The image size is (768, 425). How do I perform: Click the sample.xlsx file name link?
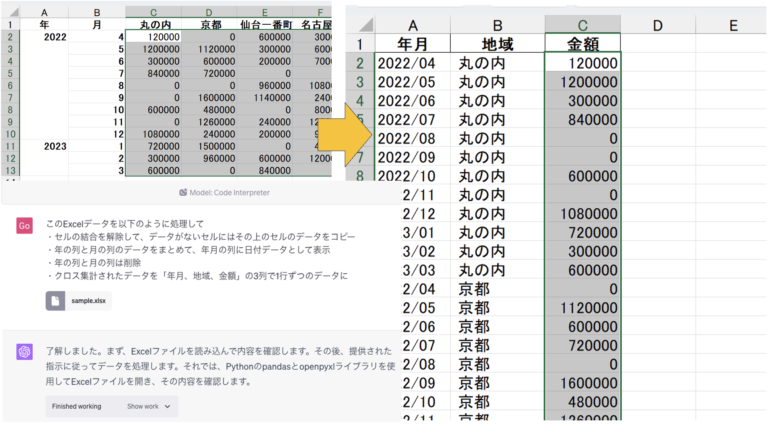[x=88, y=300]
